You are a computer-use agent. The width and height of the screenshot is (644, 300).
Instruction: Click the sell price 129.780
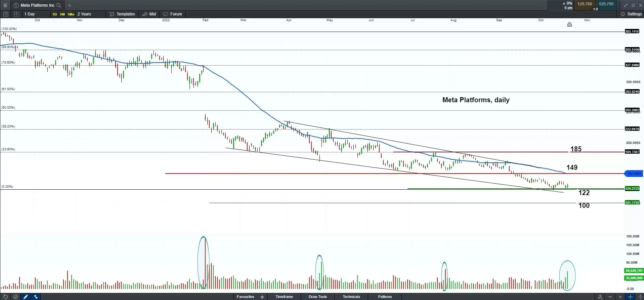pyautogui.click(x=585, y=4)
